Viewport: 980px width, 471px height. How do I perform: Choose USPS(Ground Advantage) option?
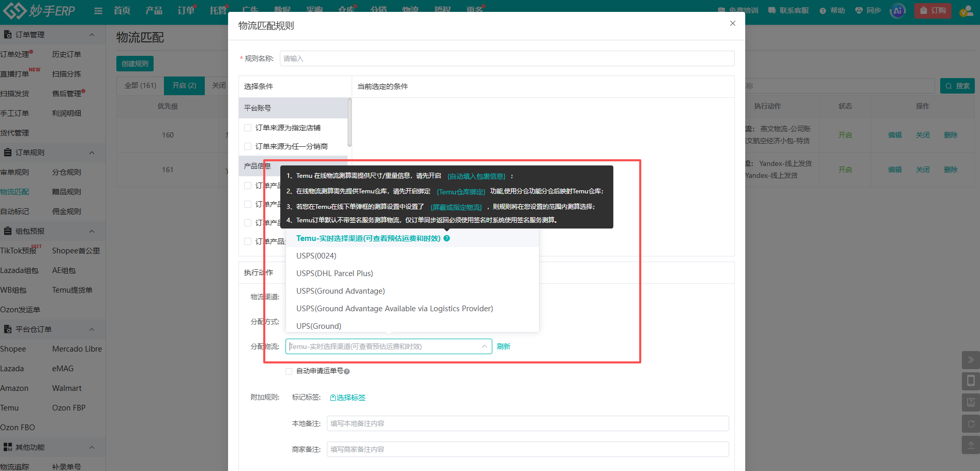(412, 291)
